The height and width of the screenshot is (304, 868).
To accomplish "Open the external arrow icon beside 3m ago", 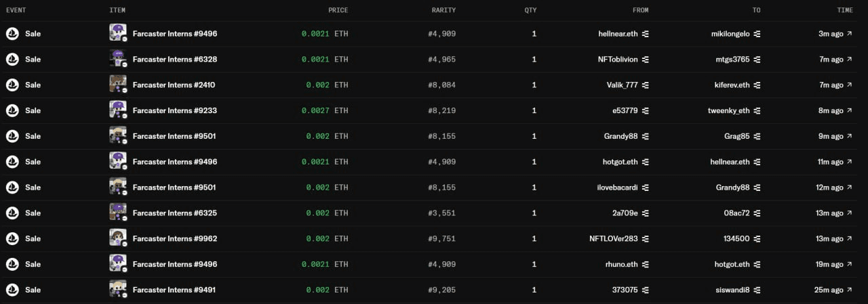I will tap(849, 34).
